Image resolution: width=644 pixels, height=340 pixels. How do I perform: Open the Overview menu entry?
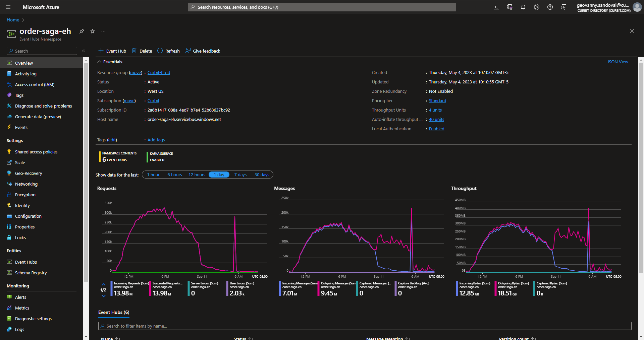pyautogui.click(x=24, y=63)
